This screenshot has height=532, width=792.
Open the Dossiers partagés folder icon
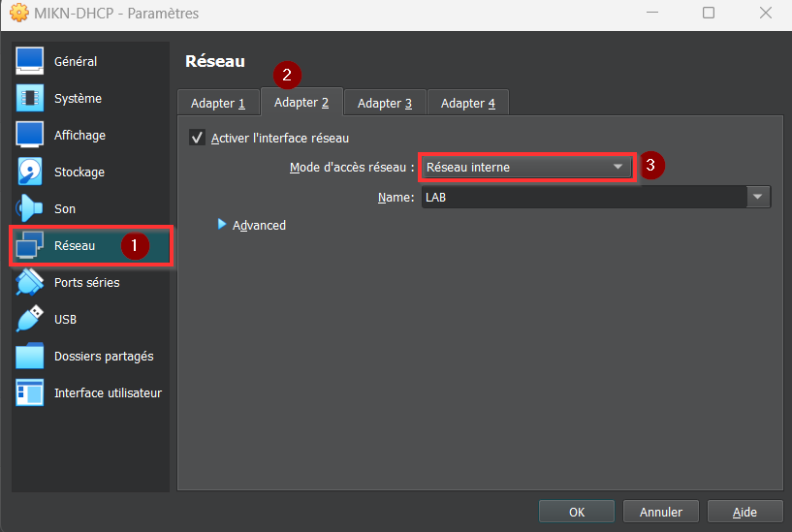(x=30, y=356)
